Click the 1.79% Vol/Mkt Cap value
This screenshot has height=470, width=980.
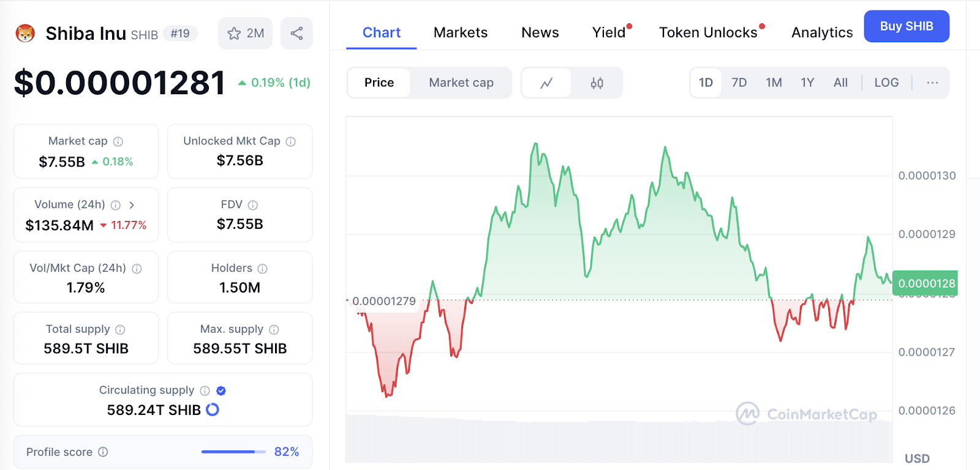point(86,288)
